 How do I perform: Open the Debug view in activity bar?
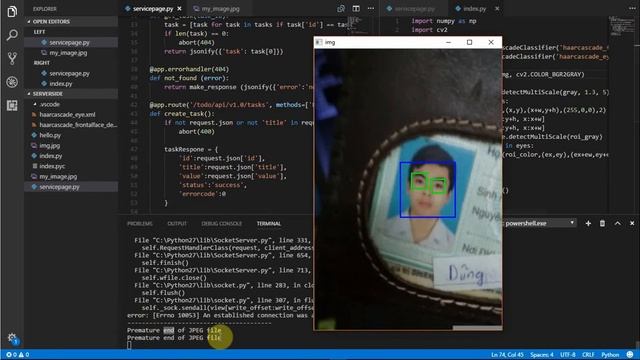coord(12,82)
